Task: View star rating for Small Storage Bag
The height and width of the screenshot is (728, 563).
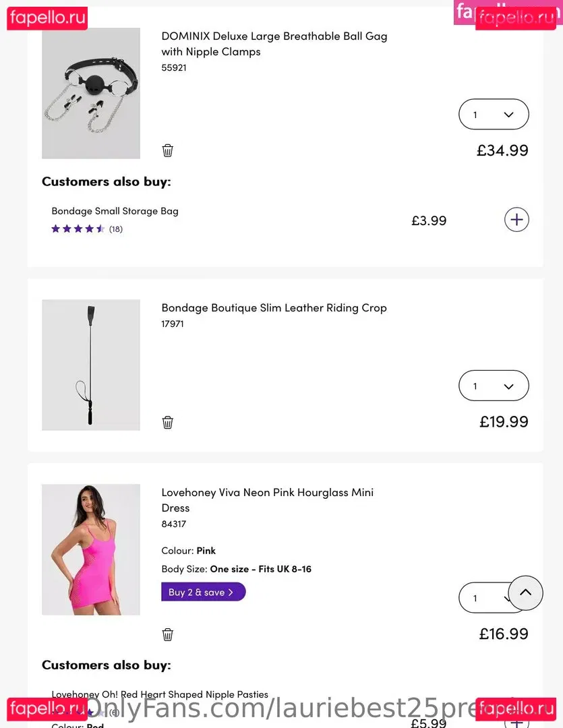Action: click(x=78, y=229)
